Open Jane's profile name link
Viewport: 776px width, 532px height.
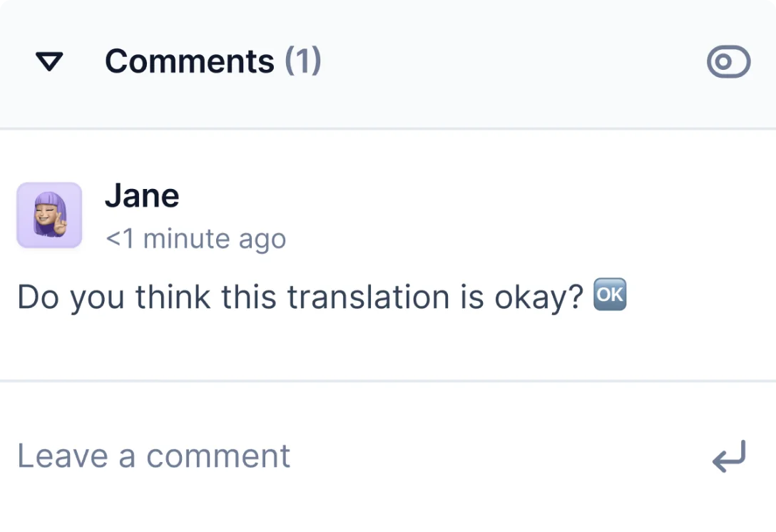(x=142, y=195)
